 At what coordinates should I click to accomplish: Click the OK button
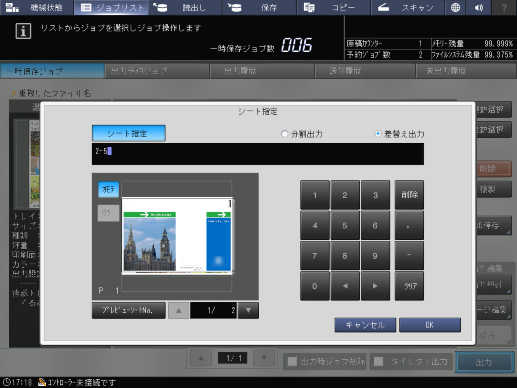coord(430,325)
